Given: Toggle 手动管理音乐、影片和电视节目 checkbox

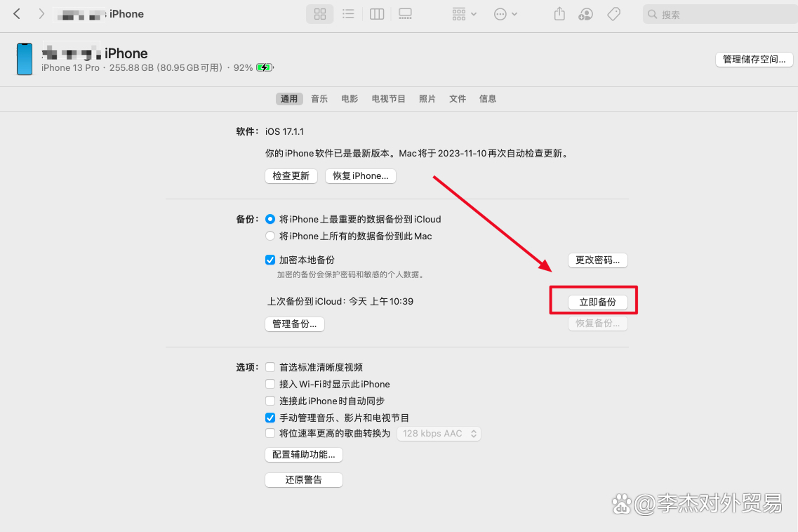Looking at the screenshot, I should [270, 418].
